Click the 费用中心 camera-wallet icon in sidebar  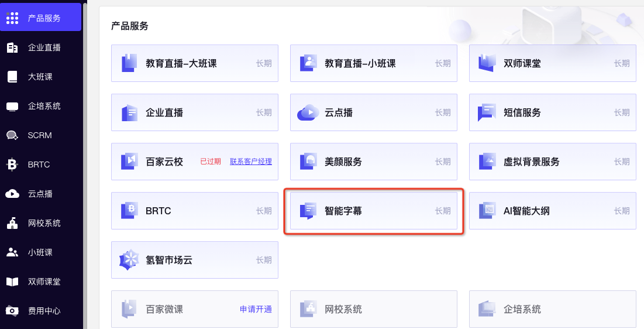coord(12,311)
